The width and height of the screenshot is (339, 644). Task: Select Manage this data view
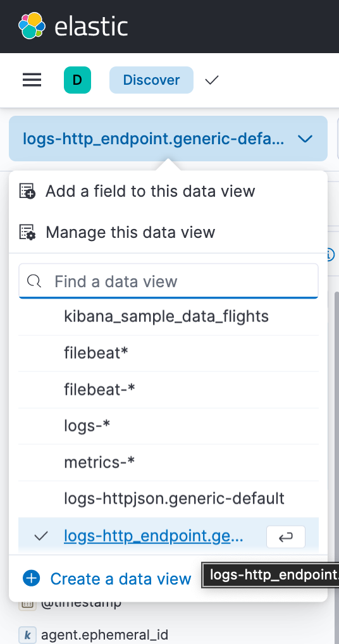click(130, 232)
